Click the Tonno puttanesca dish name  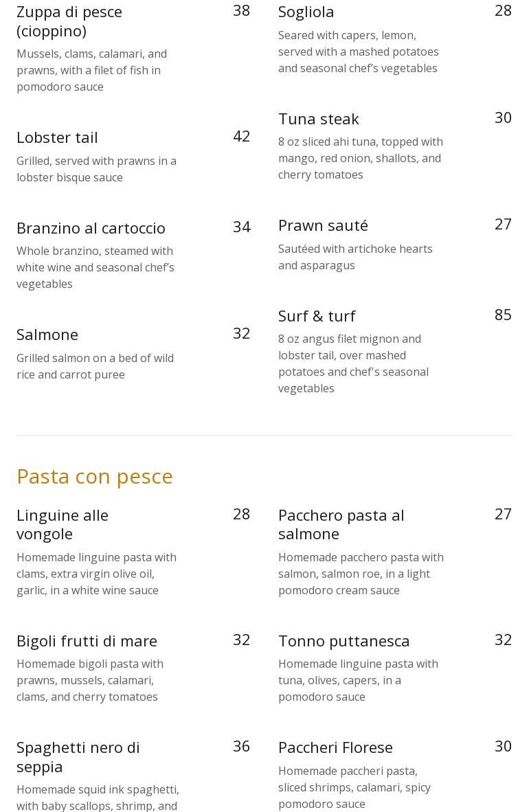[344, 641]
